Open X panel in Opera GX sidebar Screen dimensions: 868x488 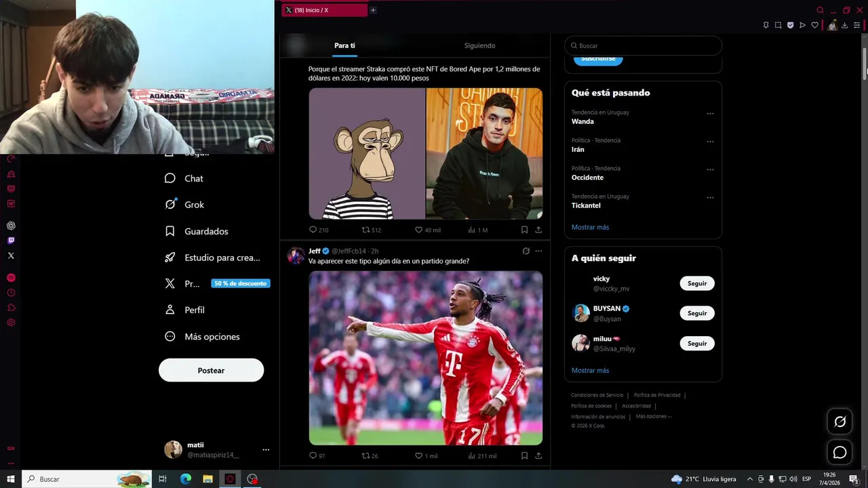click(11, 256)
